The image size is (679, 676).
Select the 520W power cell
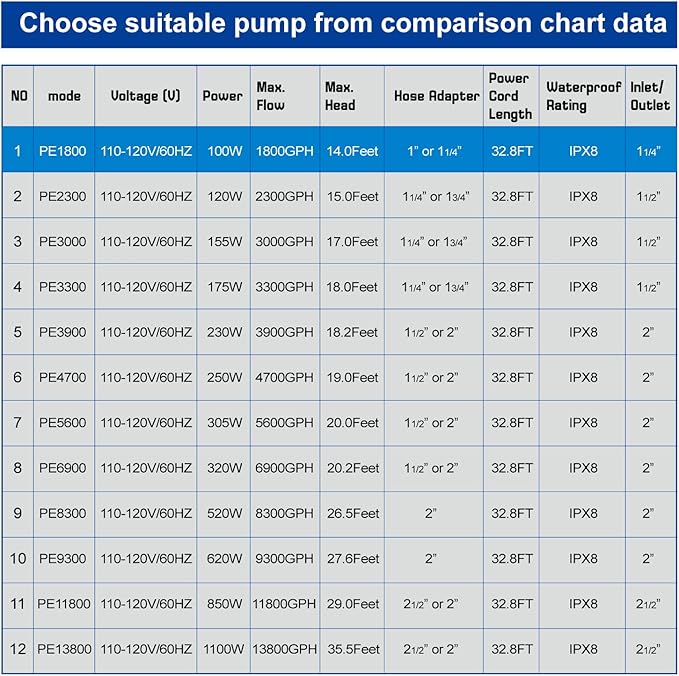coord(223,513)
